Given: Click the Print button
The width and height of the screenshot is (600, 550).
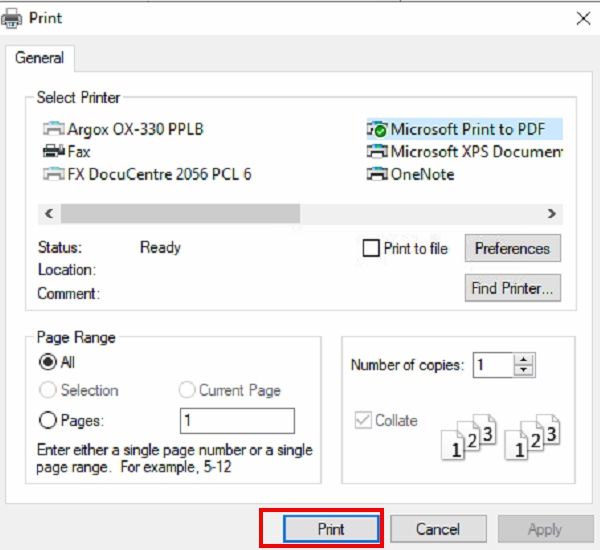Looking at the screenshot, I should [331, 529].
